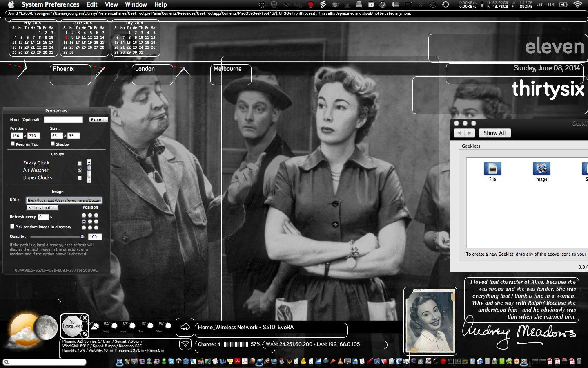Click the bottom Spotlight search field
The width and height of the screenshot is (588, 368).
coord(45,362)
